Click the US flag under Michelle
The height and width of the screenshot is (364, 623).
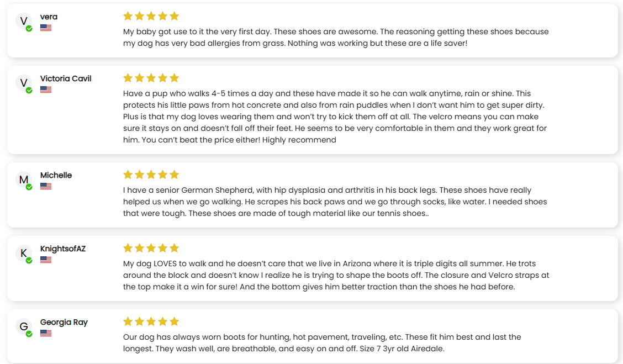pos(46,186)
